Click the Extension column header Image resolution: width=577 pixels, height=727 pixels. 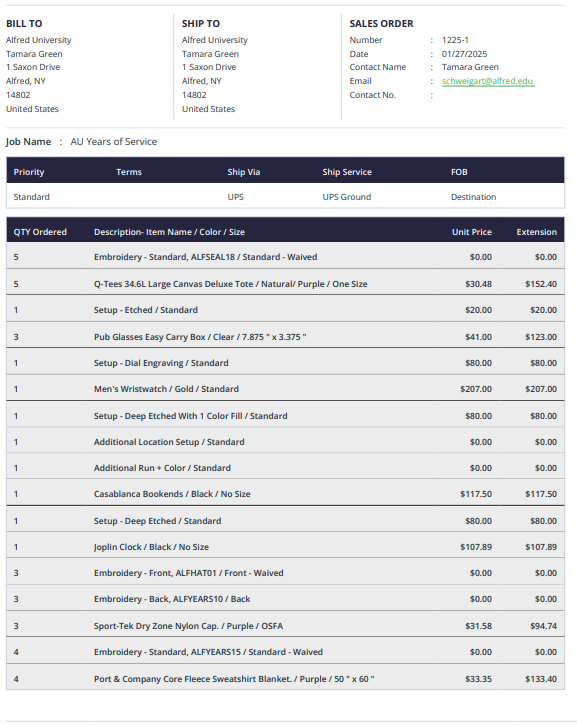click(x=537, y=232)
